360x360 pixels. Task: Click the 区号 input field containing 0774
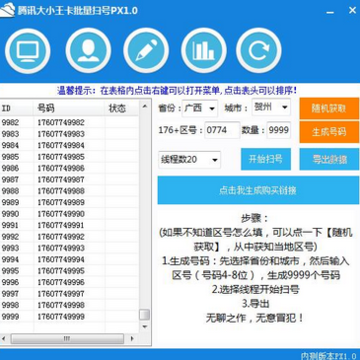point(222,130)
